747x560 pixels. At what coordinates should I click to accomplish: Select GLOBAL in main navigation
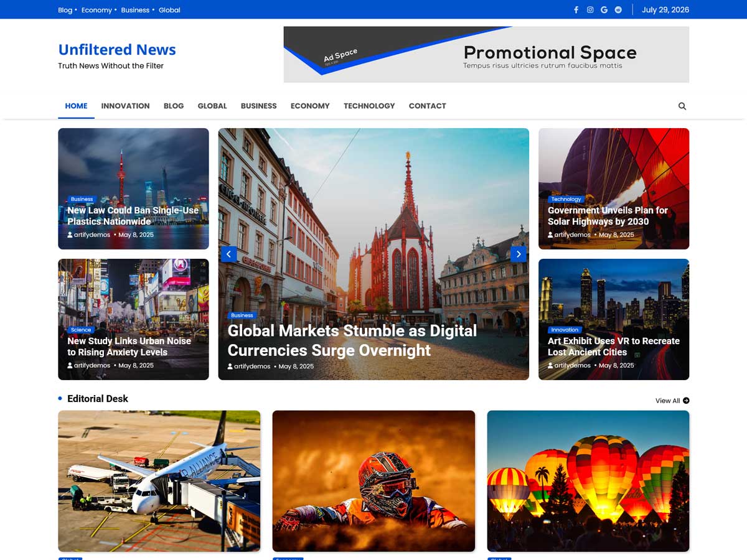[x=212, y=106]
